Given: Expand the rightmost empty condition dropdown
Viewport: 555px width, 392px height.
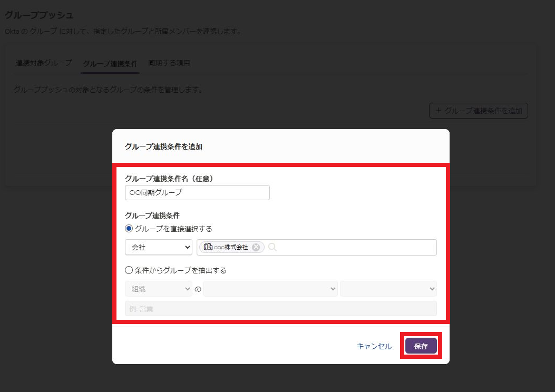Looking at the screenshot, I should click(388, 289).
